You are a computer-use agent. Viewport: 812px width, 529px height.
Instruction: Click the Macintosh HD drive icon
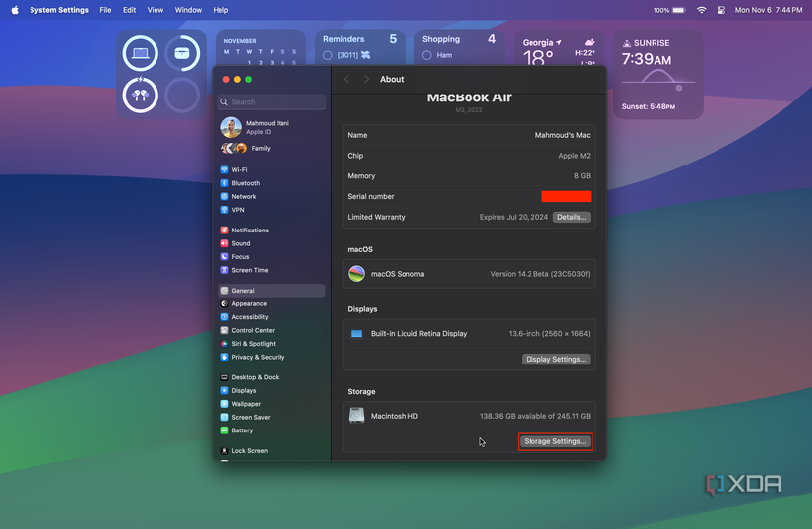point(357,416)
